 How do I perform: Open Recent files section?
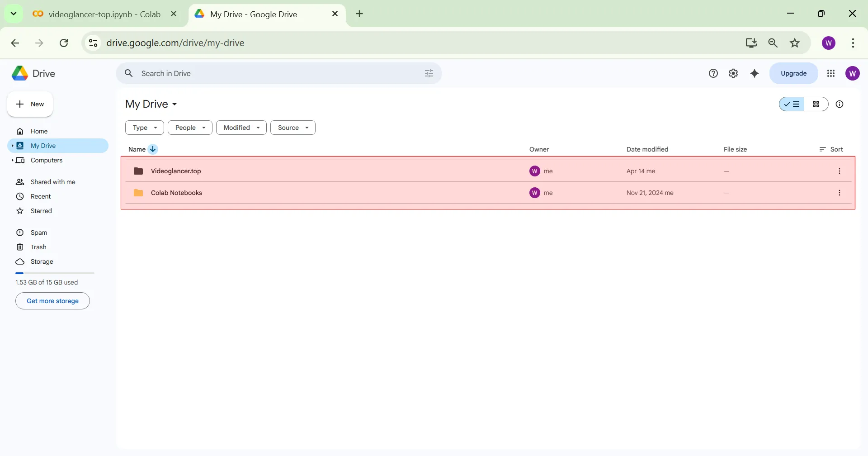tap(58, 196)
